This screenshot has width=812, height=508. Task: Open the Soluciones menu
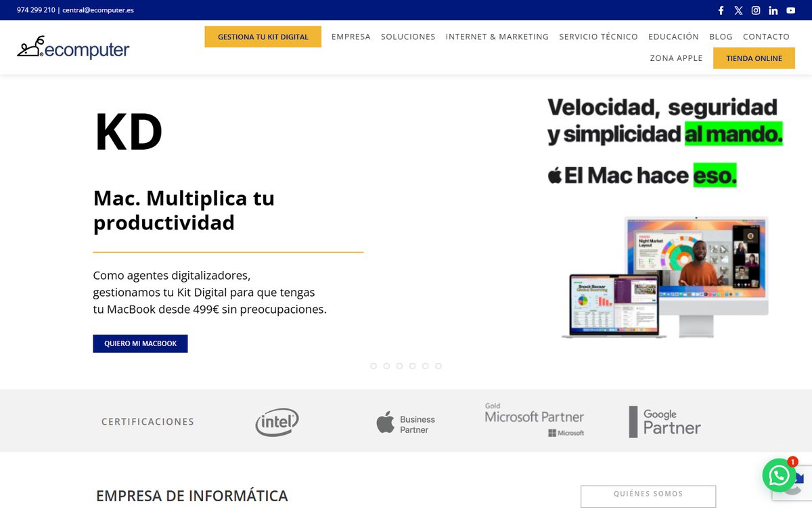coord(408,37)
